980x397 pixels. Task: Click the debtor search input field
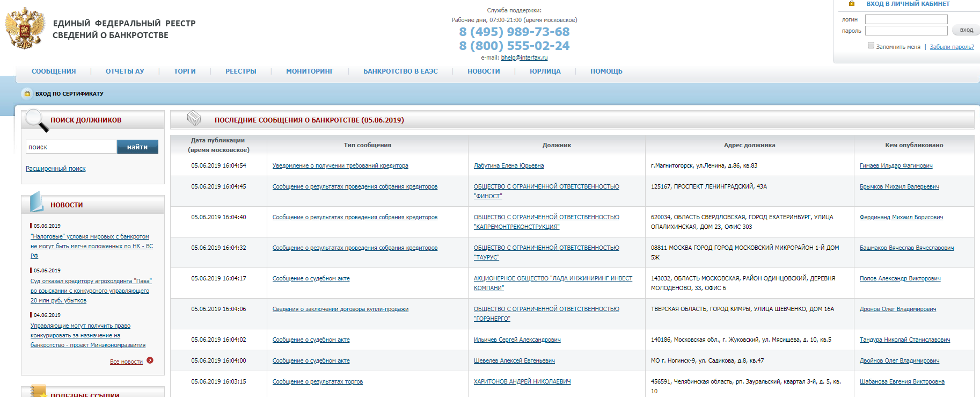coord(71,147)
